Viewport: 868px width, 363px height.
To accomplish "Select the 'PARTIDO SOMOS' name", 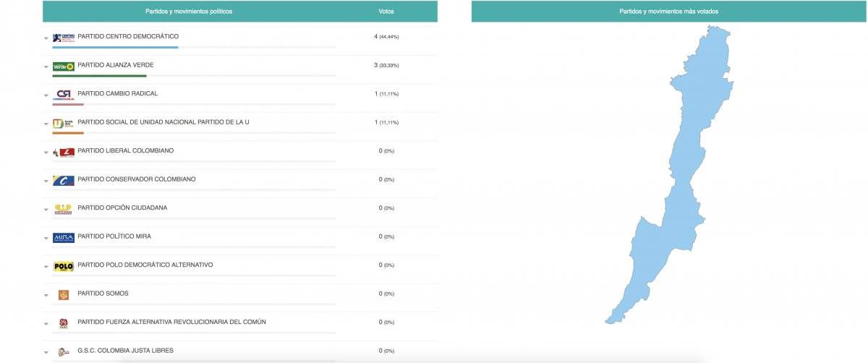I will 103,293.
